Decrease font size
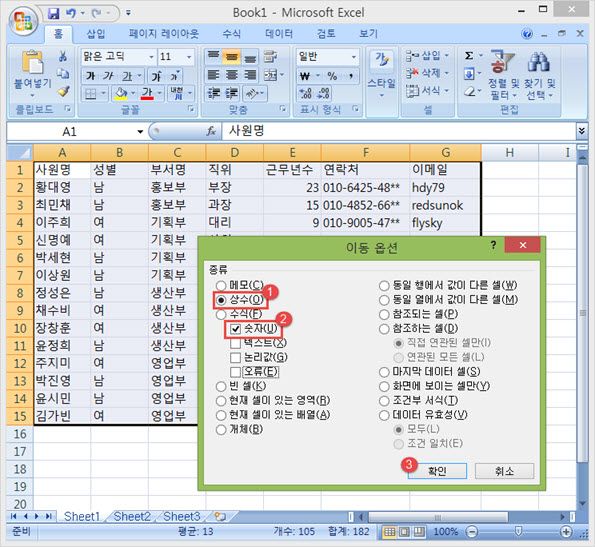Image resolution: width=595 pixels, height=547 pixels. [174, 76]
